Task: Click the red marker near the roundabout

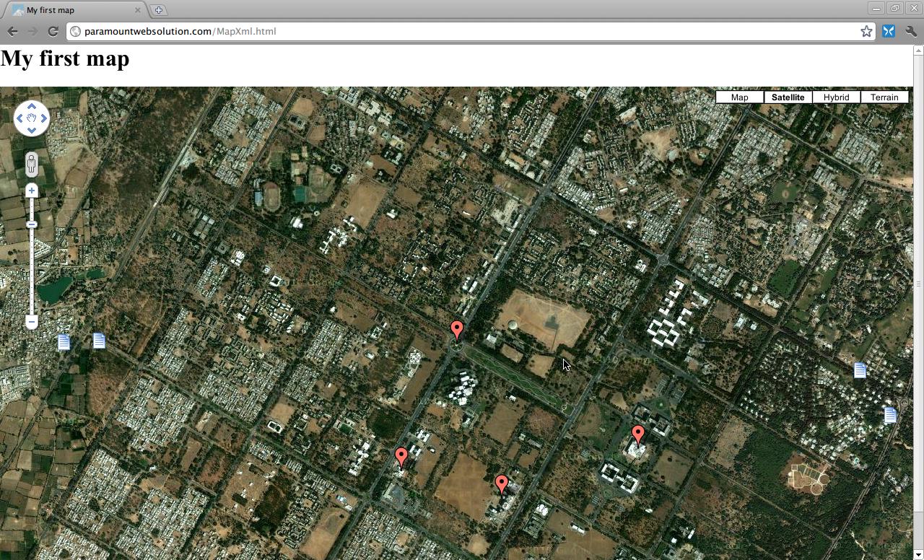Action: pos(456,330)
